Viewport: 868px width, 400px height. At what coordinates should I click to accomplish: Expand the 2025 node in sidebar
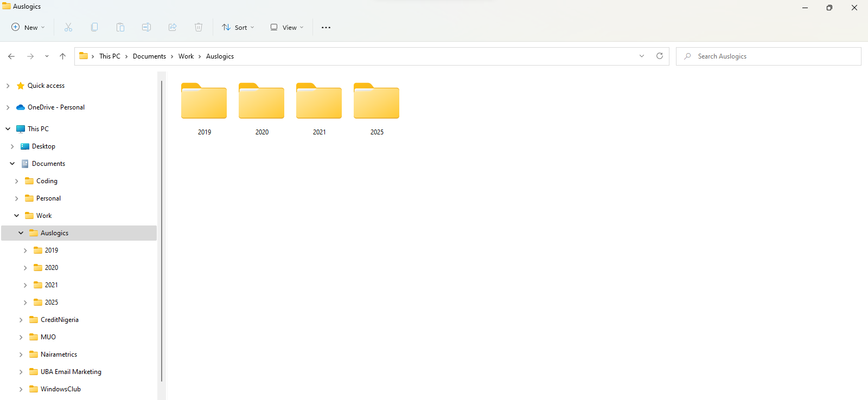25,302
